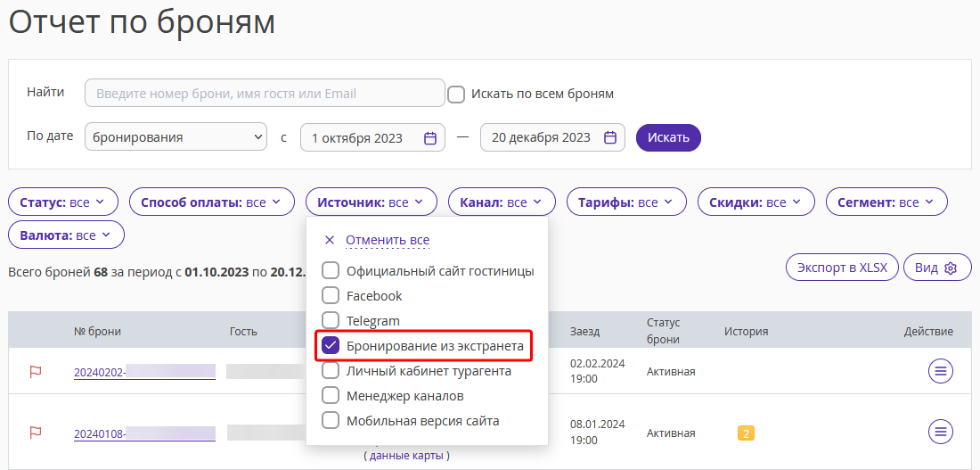Open action menu icon for booking 20240108
Image resolution: width=980 pixels, height=470 pixels.
[940, 431]
